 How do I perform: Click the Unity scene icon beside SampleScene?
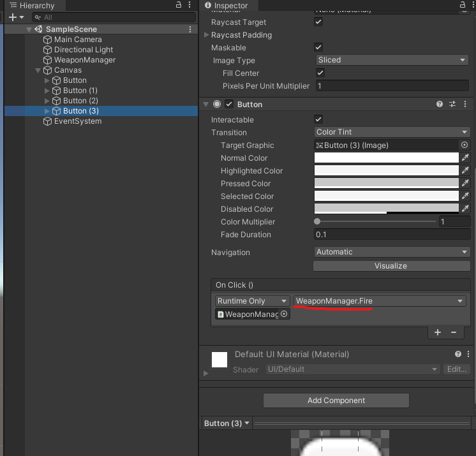[38, 29]
